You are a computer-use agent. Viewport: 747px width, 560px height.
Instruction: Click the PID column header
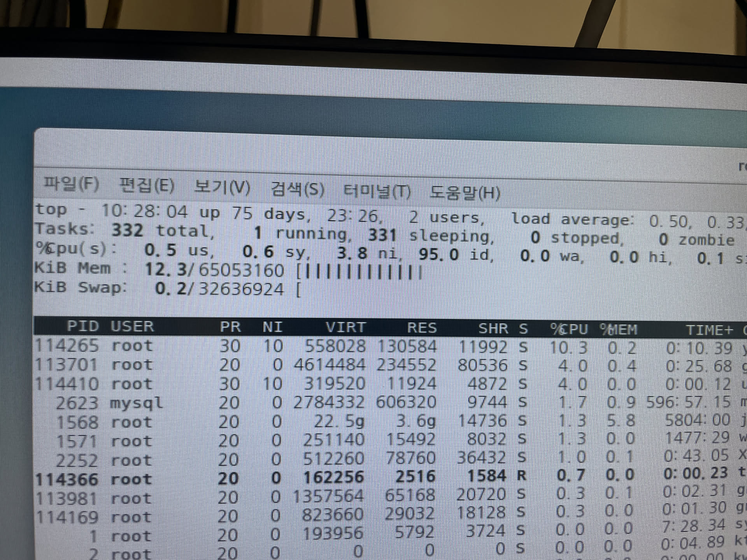[82, 326]
